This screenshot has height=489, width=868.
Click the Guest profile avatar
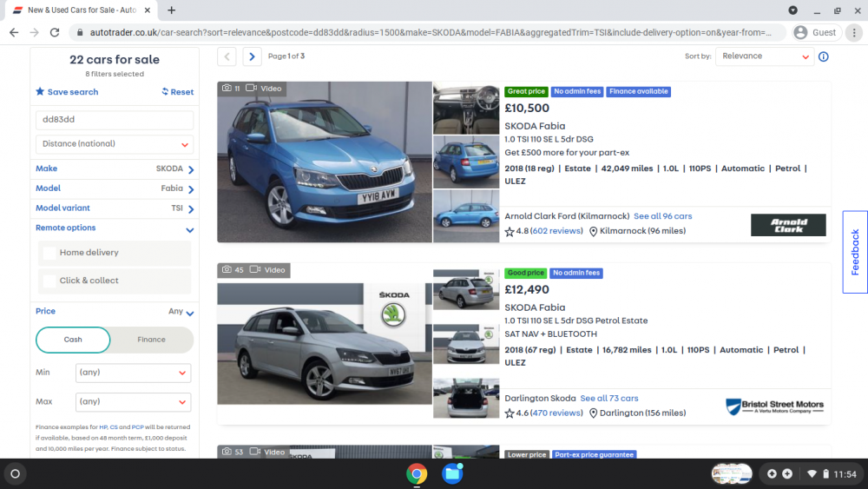pos(800,33)
